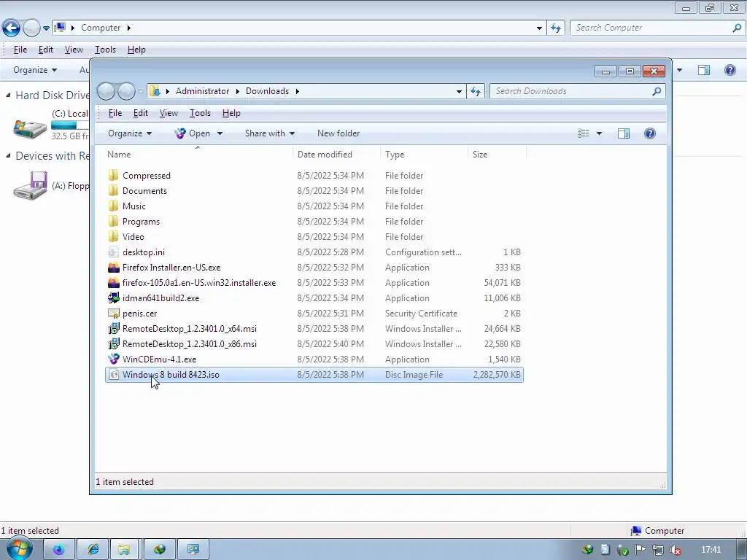Click the Downloads breadcrumb segment
The width and height of the screenshot is (747, 560).
267,91
